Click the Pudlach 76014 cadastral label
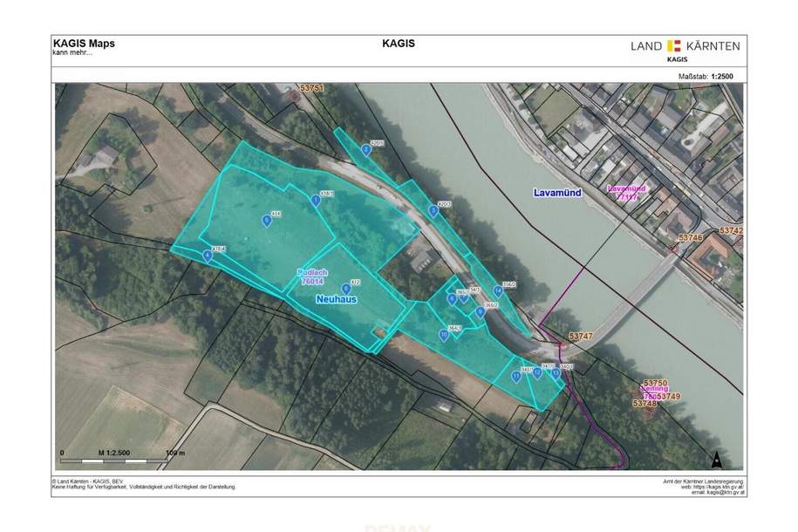The height and width of the screenshot is (532, 798). tap(312, 277)
